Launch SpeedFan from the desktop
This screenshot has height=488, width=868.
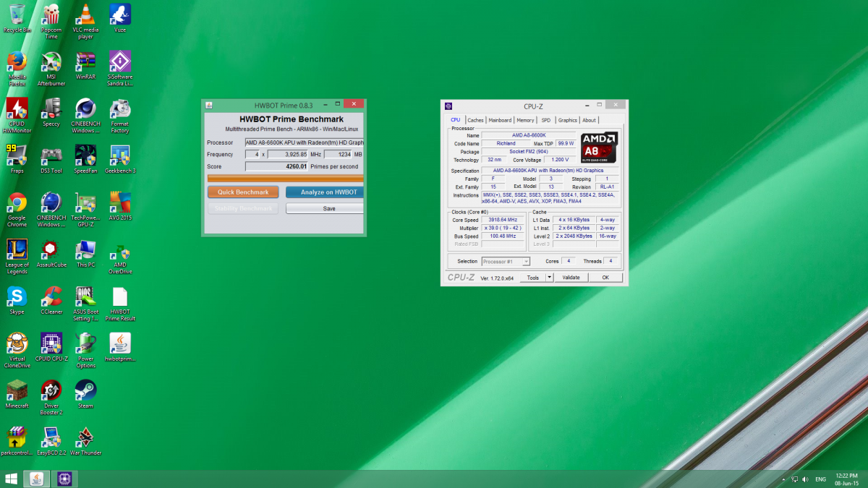coord(85,160)
